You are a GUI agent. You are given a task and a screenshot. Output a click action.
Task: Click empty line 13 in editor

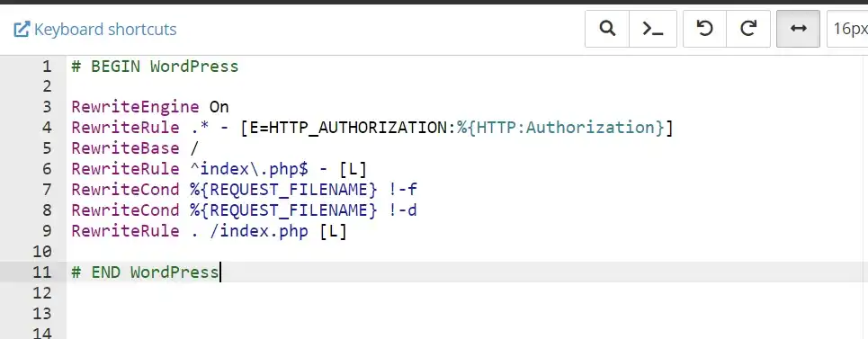click(x=465, y=314)
